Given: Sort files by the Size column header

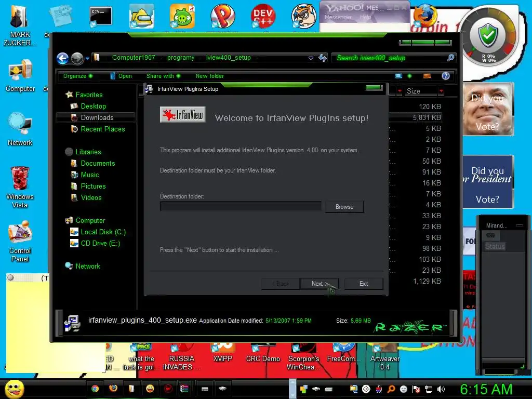Looking at the screenshot, I should [420, 91].
